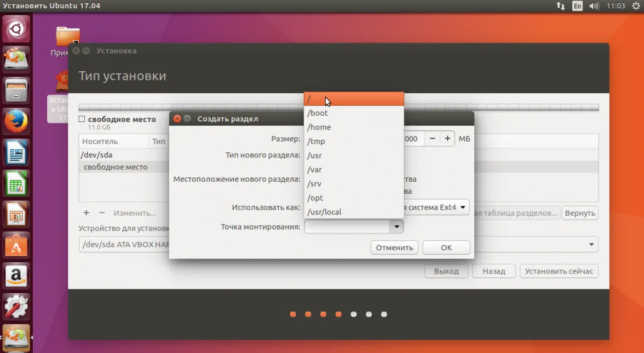Expand the boot loader device dropdown
The height and width of the screenshot is (353, 644).
tap(591, 245)
